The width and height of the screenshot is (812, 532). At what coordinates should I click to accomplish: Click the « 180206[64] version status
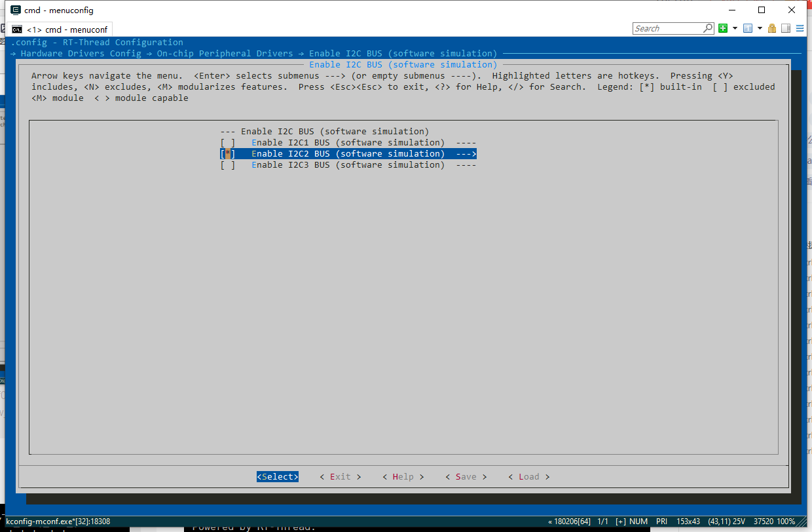click(569, 522)
